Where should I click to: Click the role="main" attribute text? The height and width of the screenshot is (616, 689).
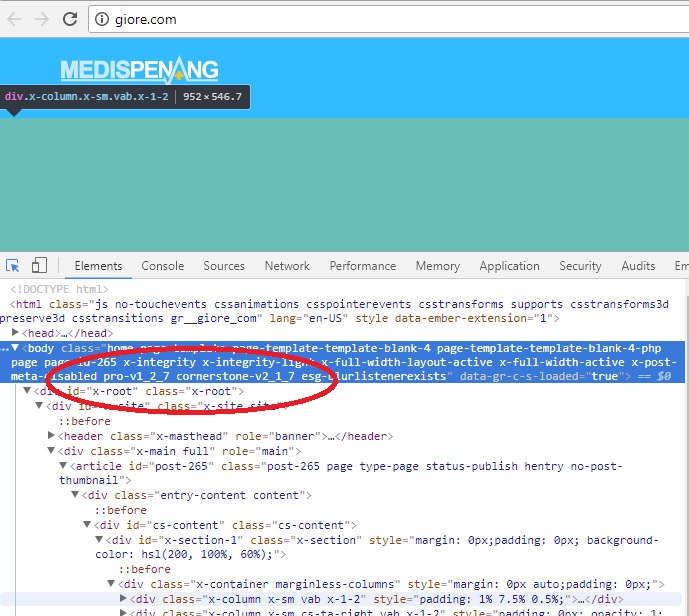click(x=258, y=451)
